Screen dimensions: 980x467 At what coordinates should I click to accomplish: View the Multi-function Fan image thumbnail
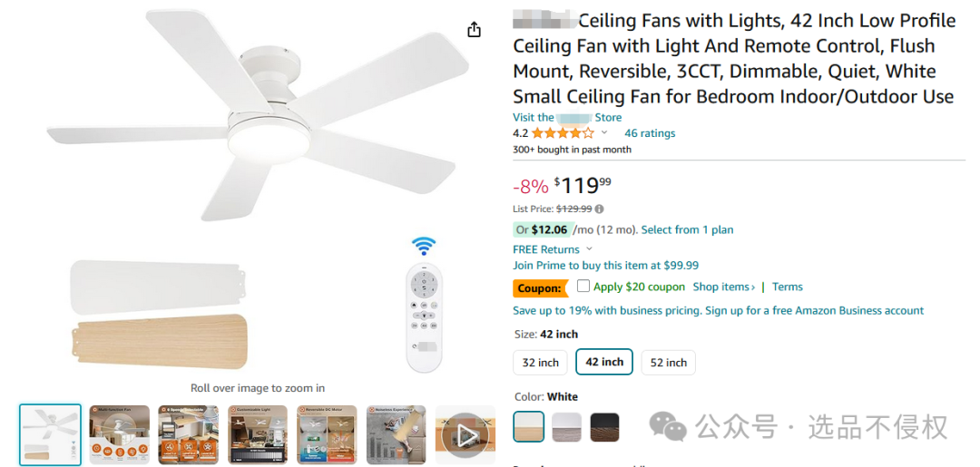tap(120, 434)
